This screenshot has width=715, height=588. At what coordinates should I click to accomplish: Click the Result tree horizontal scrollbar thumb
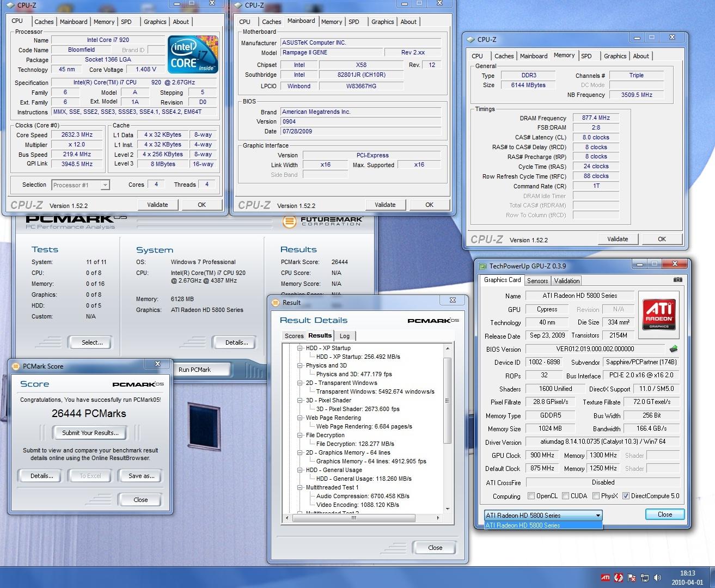click(x=354, y=518)
